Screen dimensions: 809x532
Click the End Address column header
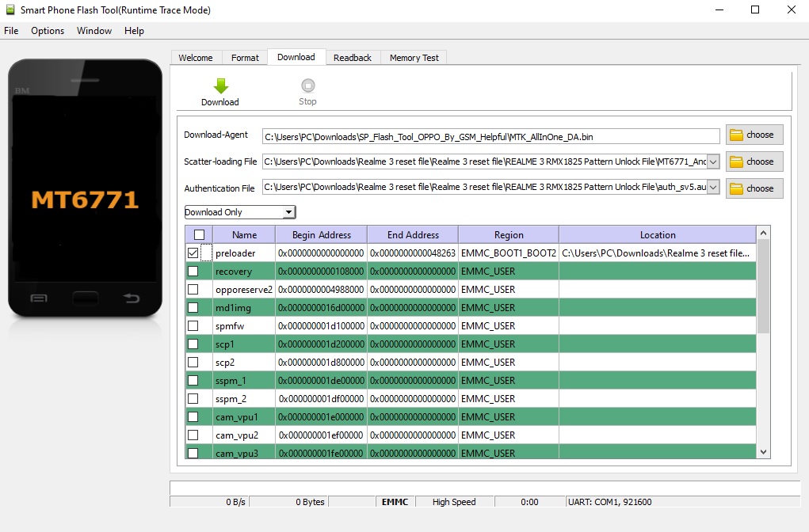[413, 235]
